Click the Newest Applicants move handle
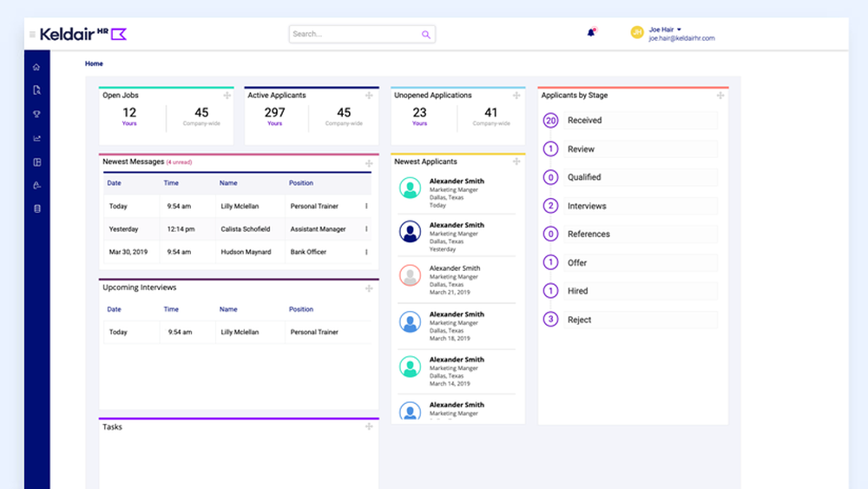Viewport: 868px width, 489px height. pos(516,162)
